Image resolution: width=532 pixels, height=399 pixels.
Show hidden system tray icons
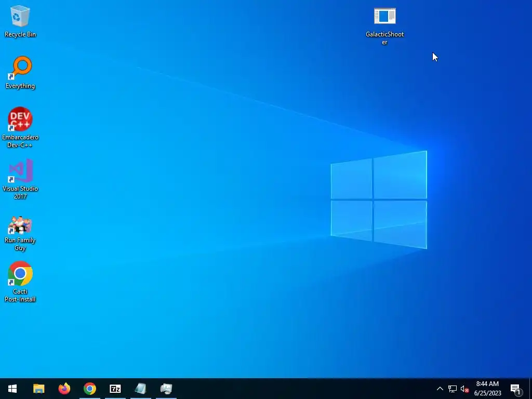point(440,389)
